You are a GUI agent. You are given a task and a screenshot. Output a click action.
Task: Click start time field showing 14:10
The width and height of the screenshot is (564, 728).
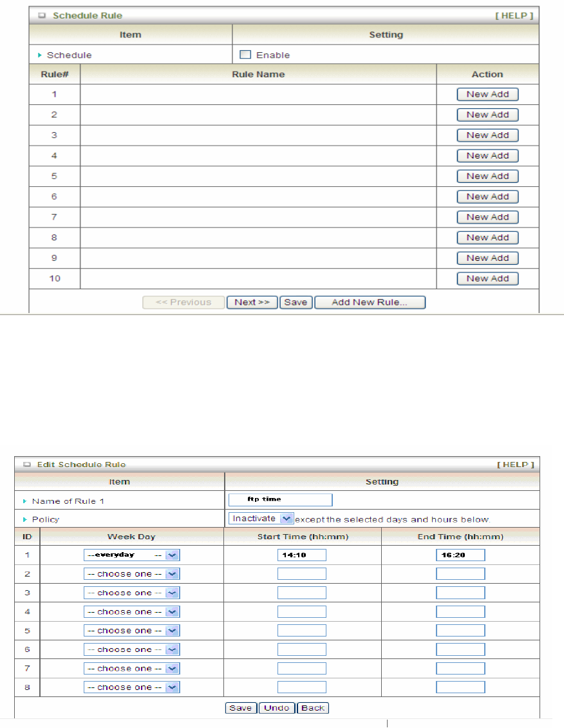pos(302,555)
